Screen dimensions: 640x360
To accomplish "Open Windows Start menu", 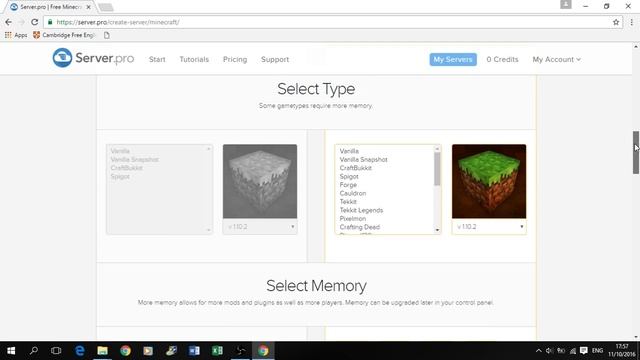I will [x=11, y=351].
